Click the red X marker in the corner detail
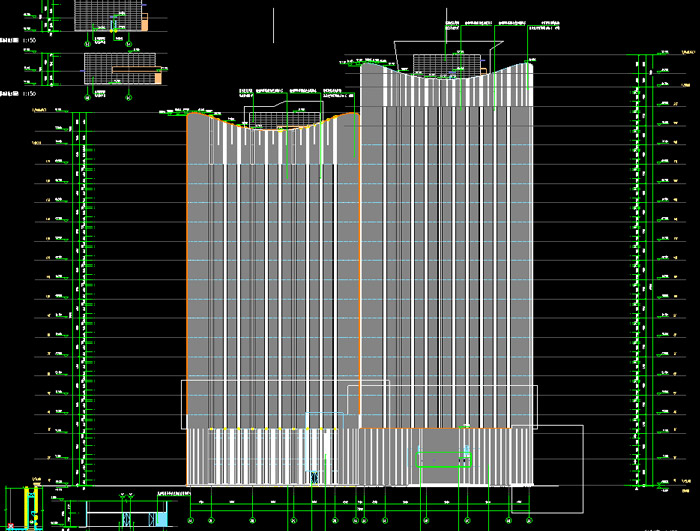This screenshot has width=700, height=531. pyautogui.click(x=11, y=527)
